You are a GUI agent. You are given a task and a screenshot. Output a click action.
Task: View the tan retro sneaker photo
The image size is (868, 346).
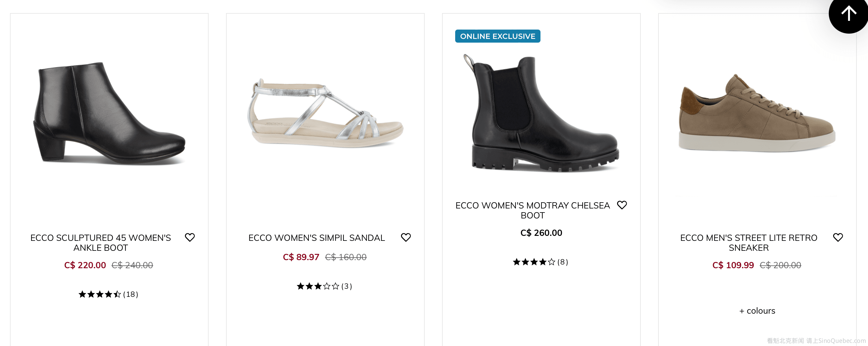(757, 113)
